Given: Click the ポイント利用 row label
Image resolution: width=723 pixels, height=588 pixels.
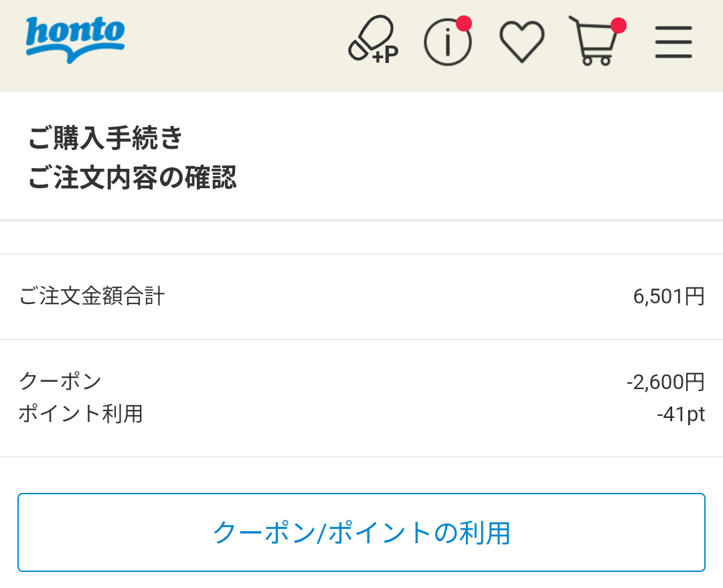Looking at the screenshot, I should point(81,413).
